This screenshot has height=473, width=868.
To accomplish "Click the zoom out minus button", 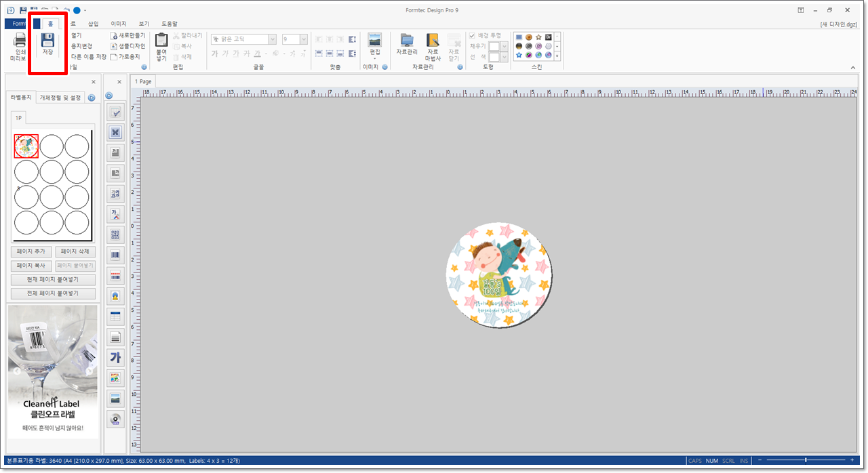I will point(761,461).
